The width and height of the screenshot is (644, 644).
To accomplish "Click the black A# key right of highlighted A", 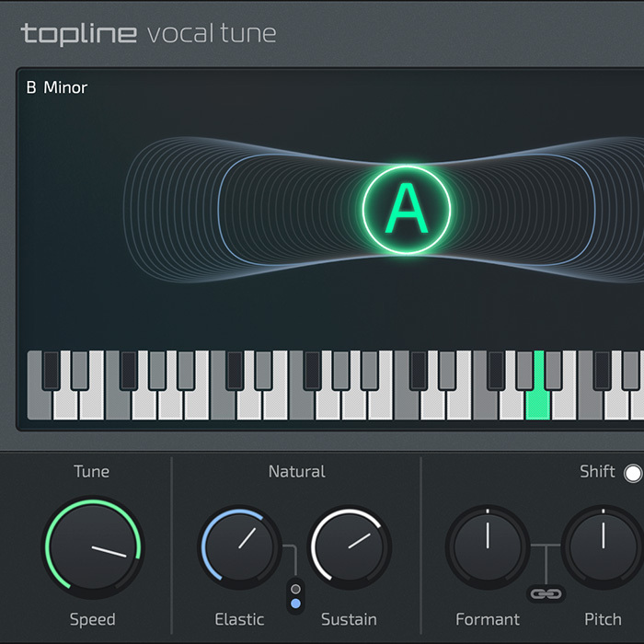I will [x=553, y=370].
